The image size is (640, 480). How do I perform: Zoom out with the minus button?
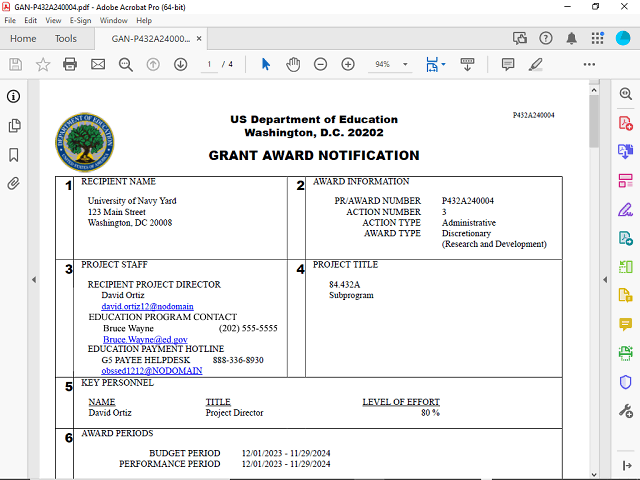click(320, 64)
